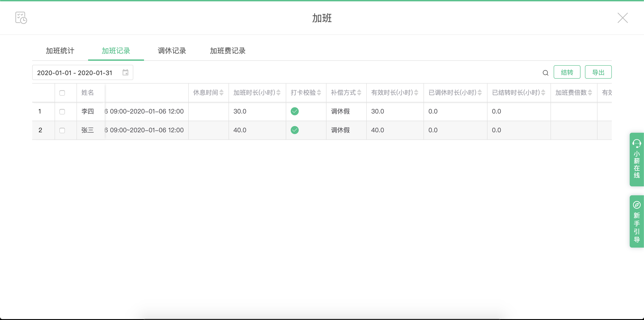Sort by 有效时长(小时) column

(x=416, y=93)
